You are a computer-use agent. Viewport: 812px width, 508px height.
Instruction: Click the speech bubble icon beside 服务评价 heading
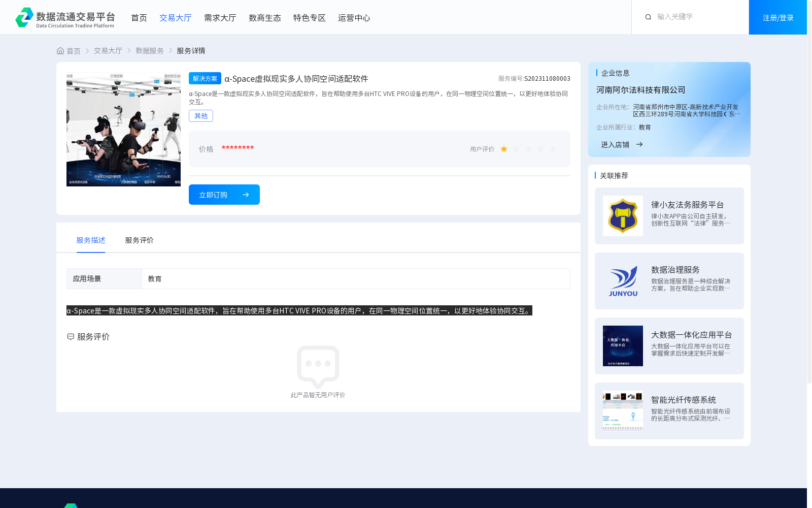pyautogui.click(x=71, y=337)
